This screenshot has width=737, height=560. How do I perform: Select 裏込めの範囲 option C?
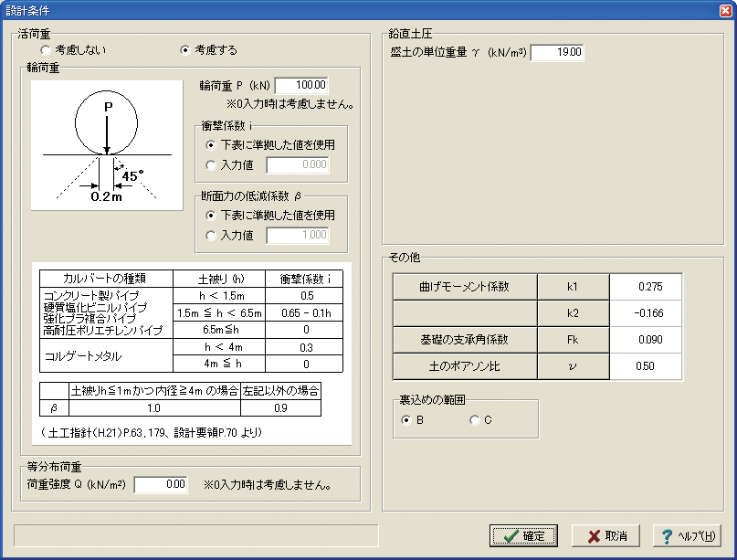(x=481, y=420)
